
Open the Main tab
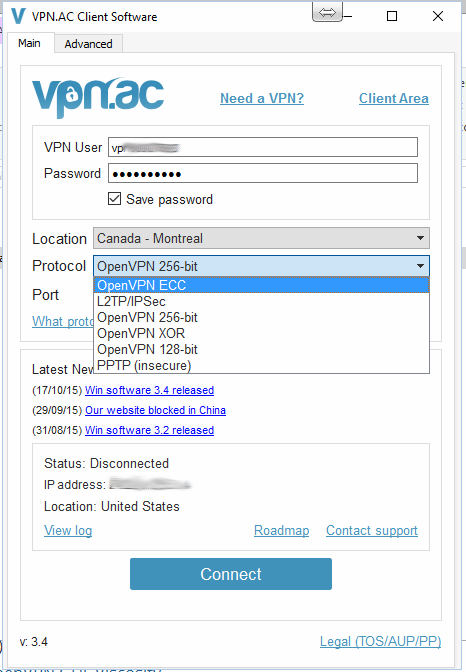[29, 43]
